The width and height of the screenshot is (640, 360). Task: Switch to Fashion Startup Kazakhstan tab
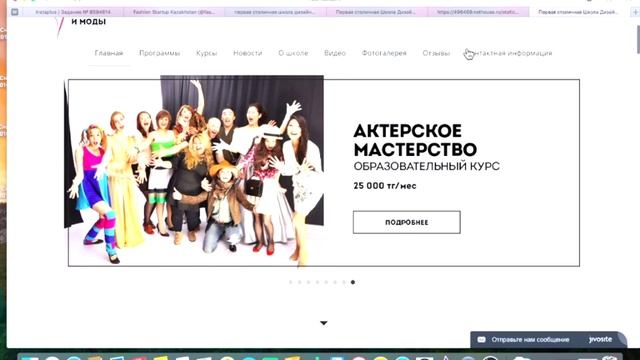coord(173,12)
